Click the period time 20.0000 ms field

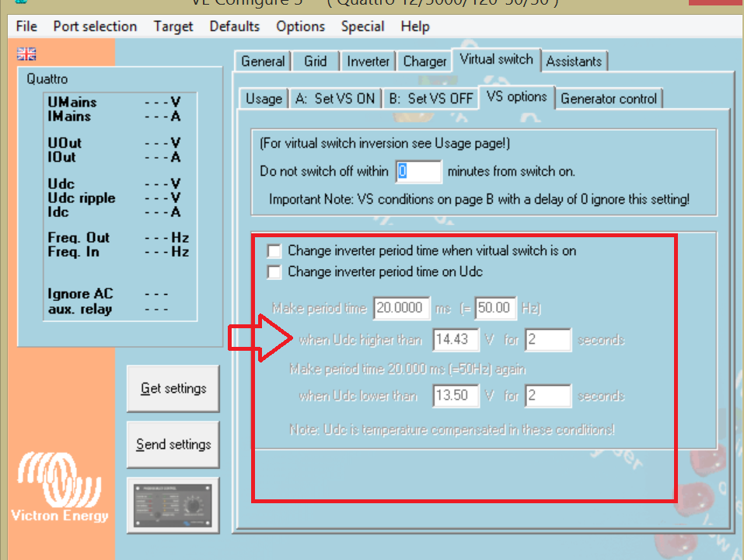coord(402,308)
